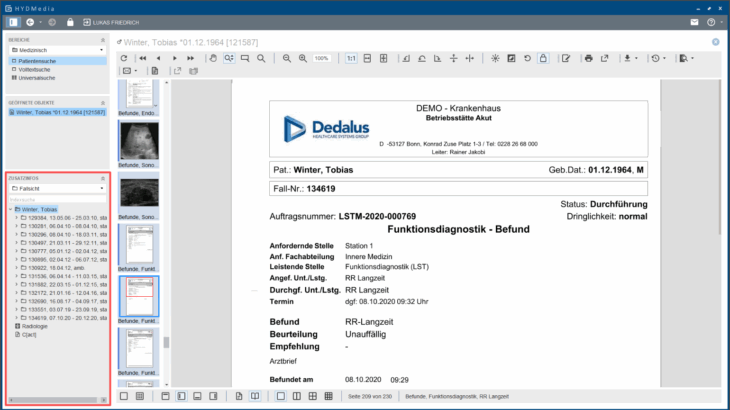
Task: Click the zoom out magnifier icon
Action: (287, 59)
